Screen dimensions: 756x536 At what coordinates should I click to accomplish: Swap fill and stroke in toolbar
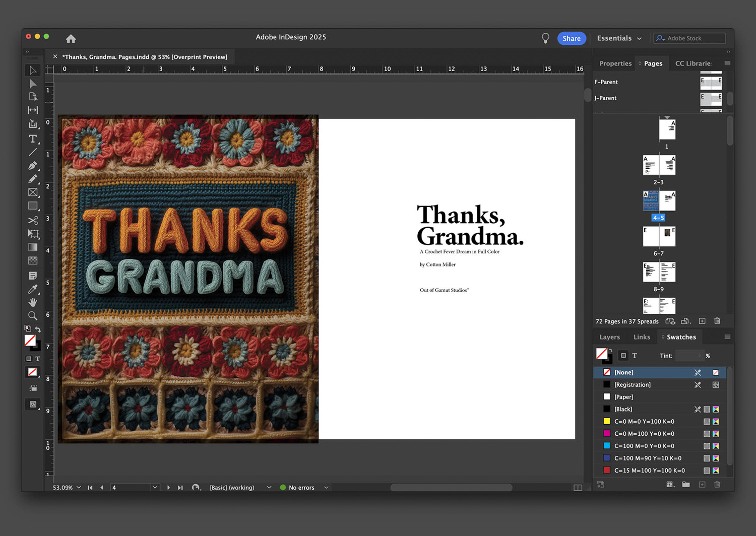point(38,329)
